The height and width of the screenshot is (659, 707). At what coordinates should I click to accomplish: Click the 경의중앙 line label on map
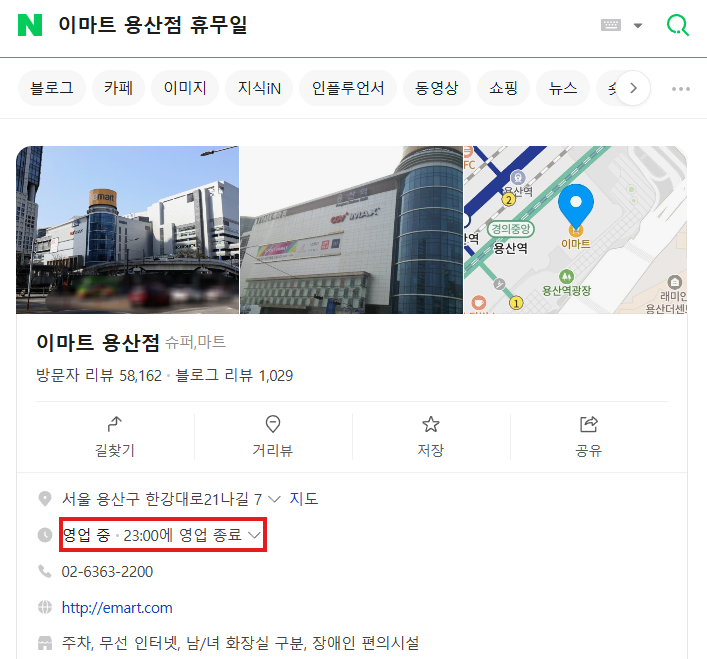coord(510,229)
